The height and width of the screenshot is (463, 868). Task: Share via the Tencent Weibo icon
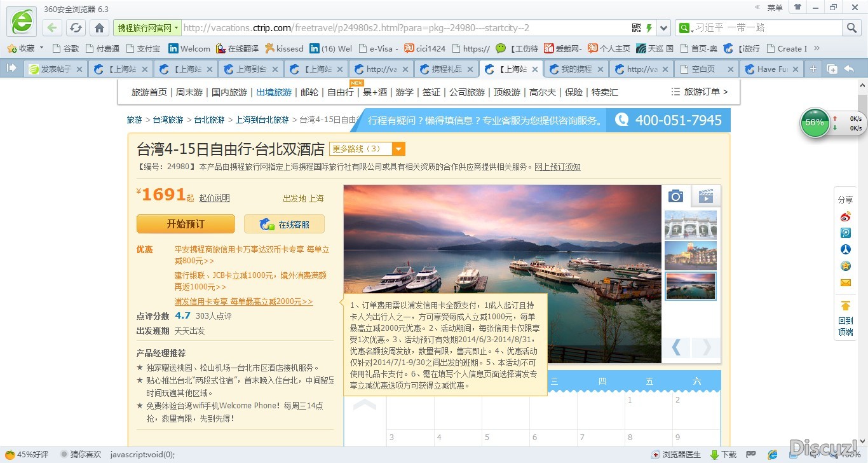tap(845, 233)
